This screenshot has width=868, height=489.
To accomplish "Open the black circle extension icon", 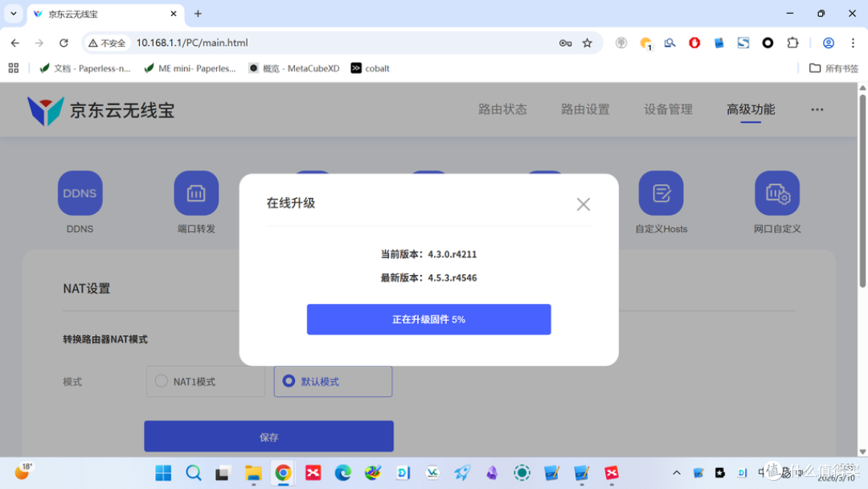I will tap(768, 43).
